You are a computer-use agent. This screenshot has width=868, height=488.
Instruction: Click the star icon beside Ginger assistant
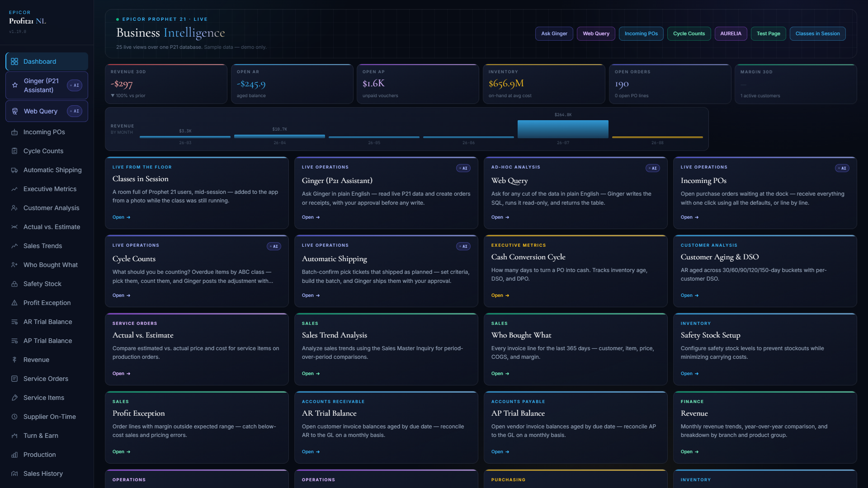15,85
